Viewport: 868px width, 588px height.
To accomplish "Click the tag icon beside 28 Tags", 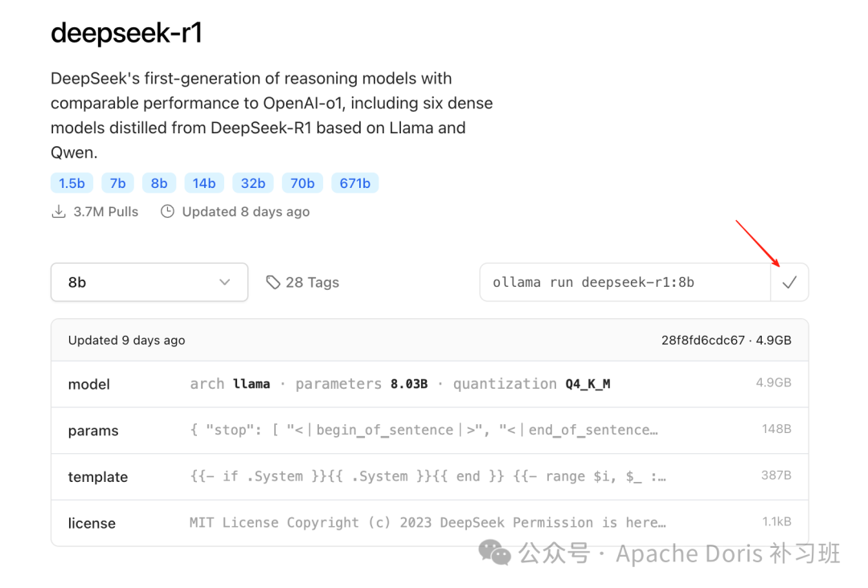I will 273,282.
